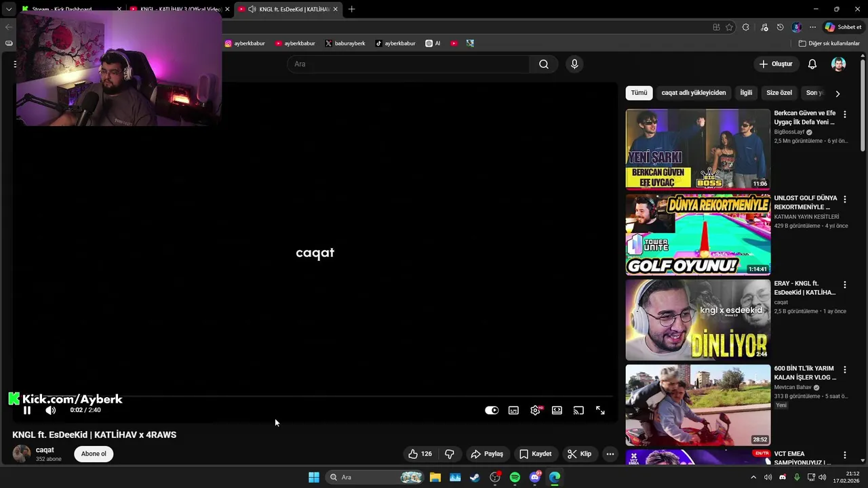The image size is (868, 488).
Task: Close the KNGL ft. EsDeeKid tab
Action: [x=335, y=9]
